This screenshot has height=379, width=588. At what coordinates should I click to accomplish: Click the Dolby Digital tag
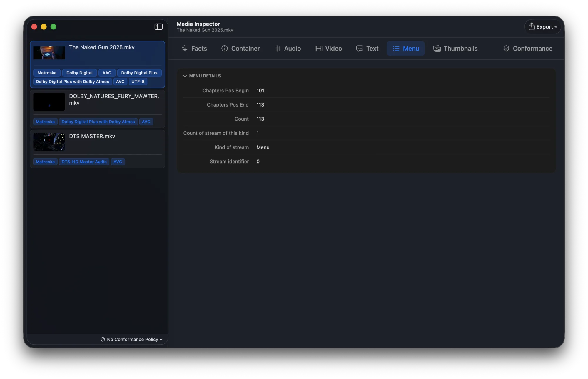79,73
